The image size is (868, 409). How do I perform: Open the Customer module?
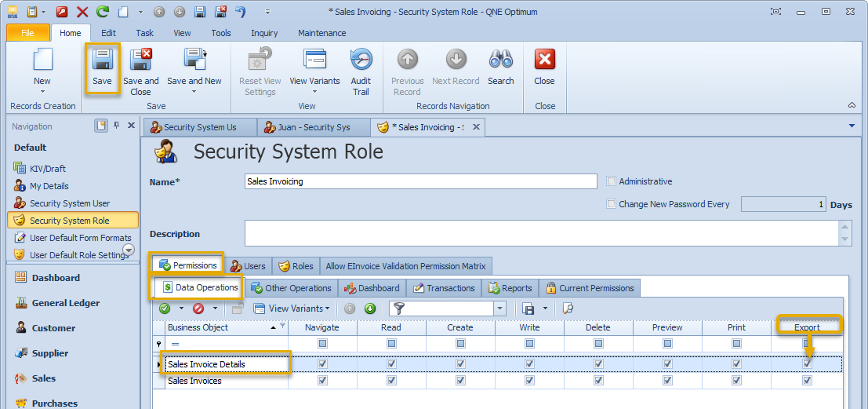[x=53, y=328]
